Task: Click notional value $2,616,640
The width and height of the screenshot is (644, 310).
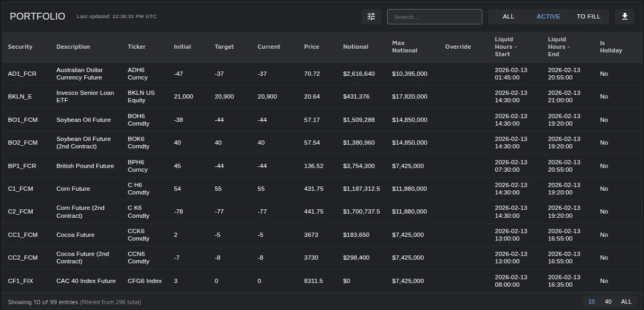Action: pos(359,74)
